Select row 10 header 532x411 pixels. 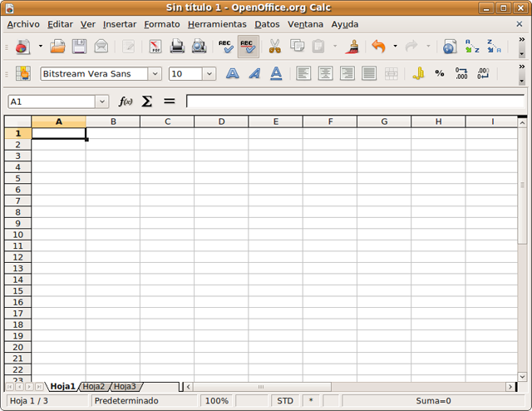[17, 235]
